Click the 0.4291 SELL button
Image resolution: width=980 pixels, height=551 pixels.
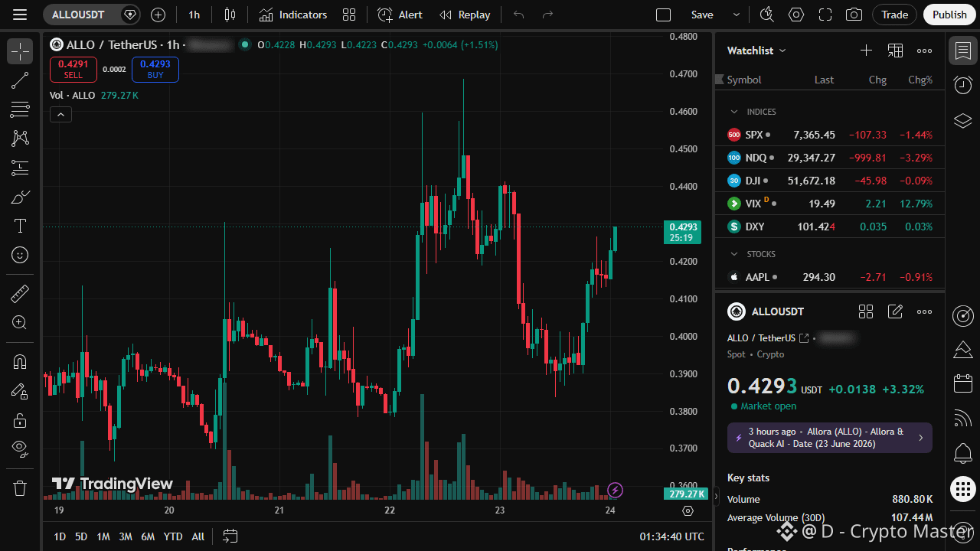(73, 70)
